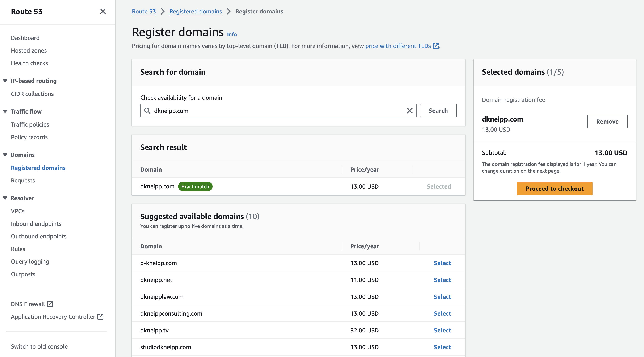The width and height of the screenshot is (644, 357).
Task: Click the domain search input field
Action: pyautogui.click(x=278, y=110)
